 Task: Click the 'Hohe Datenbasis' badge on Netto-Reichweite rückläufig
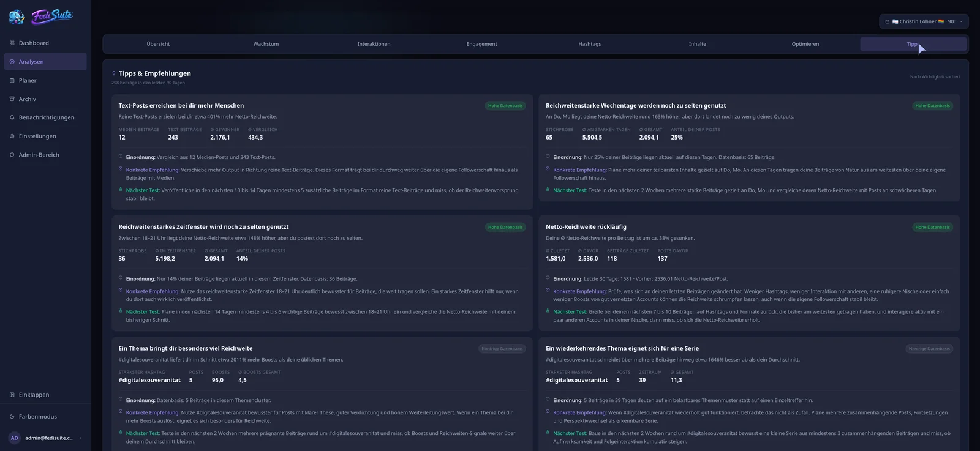click(932, 228)
